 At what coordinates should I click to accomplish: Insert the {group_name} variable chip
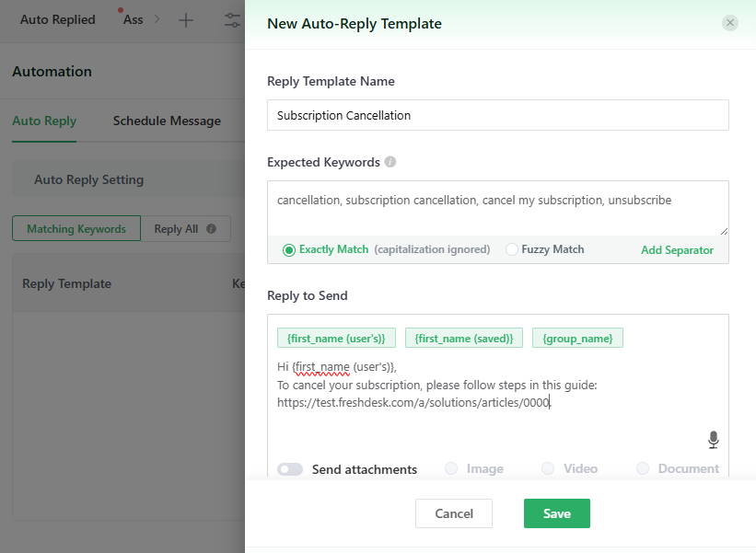(x=577, y=338)
